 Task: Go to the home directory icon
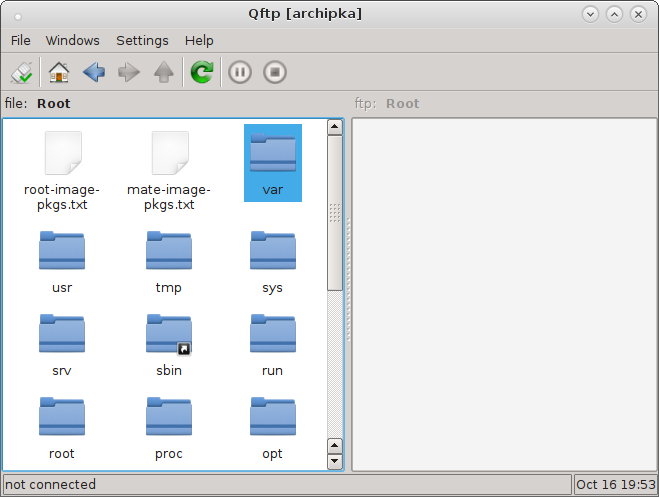point(59,72)
